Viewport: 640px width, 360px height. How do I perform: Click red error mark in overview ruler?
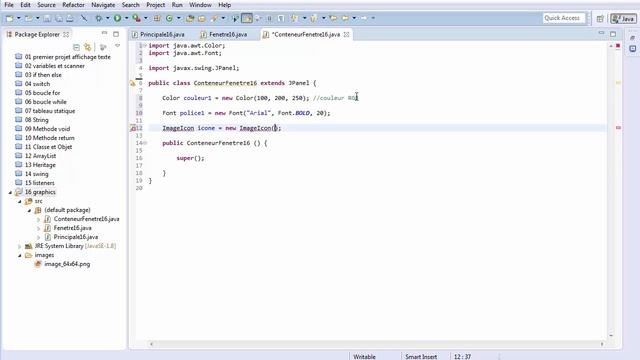(x=618, y=128)
